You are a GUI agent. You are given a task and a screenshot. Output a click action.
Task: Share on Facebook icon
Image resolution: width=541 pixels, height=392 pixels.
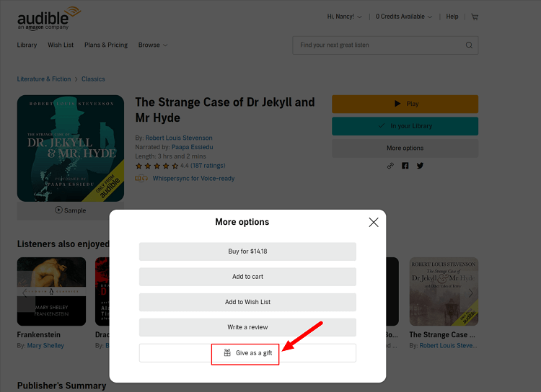pos(405,166)
